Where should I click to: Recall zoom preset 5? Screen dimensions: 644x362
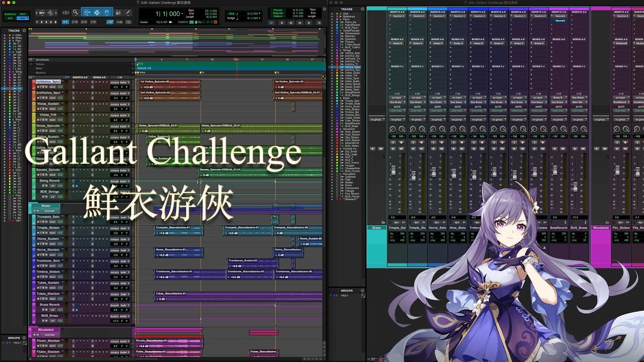(55, 22)
